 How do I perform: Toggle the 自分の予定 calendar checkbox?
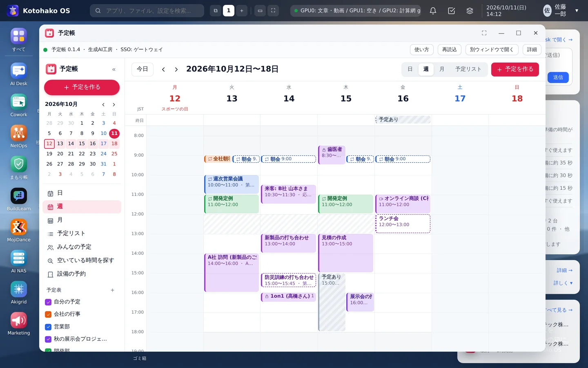click(48, 302)
